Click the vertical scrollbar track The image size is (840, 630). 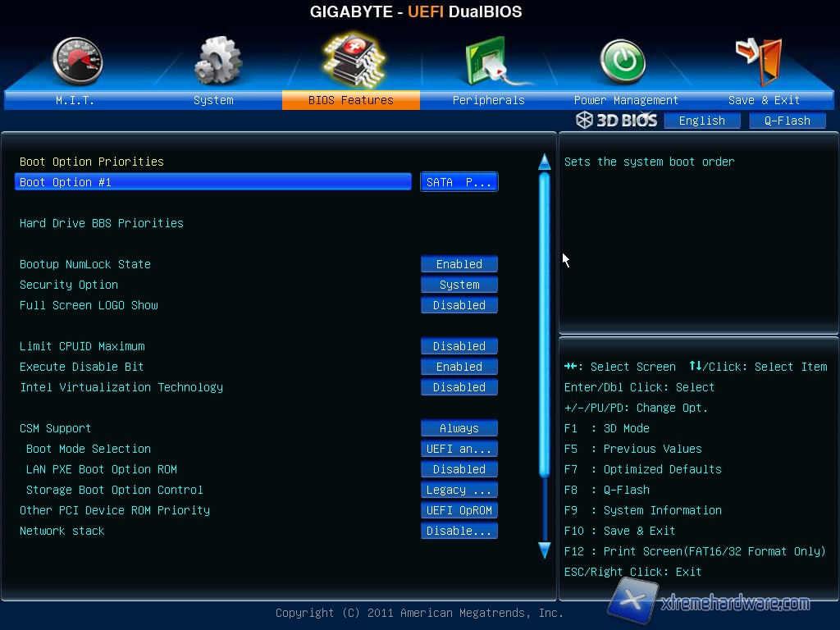[x=544, y=328]
